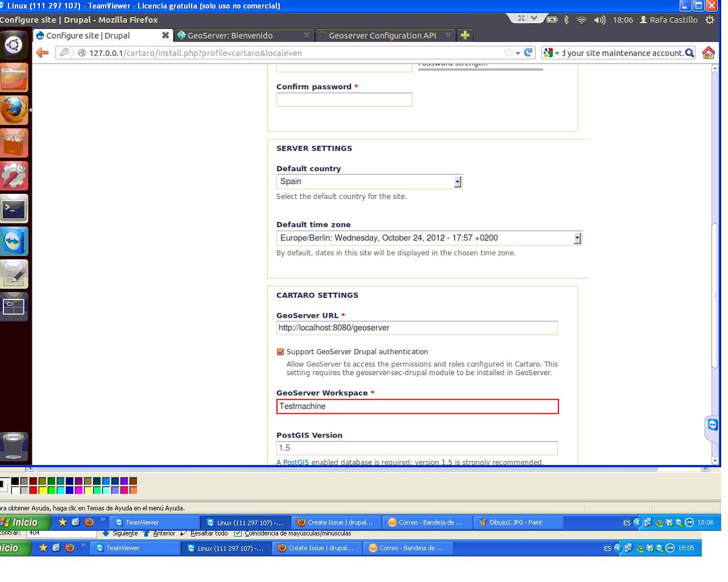This screenshot has width=728, height=582.
Task: Focus the Confirm password field
Action: click(344, 100)
